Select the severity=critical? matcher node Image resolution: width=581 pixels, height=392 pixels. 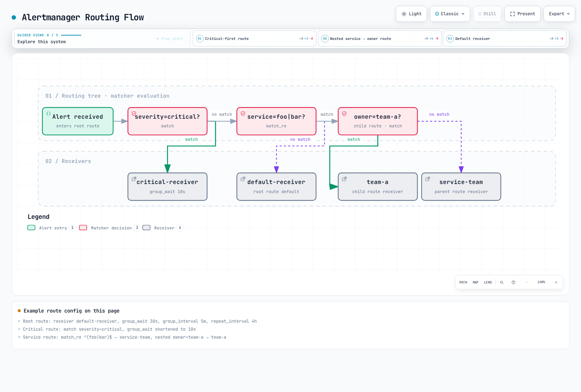pos(167,121)
